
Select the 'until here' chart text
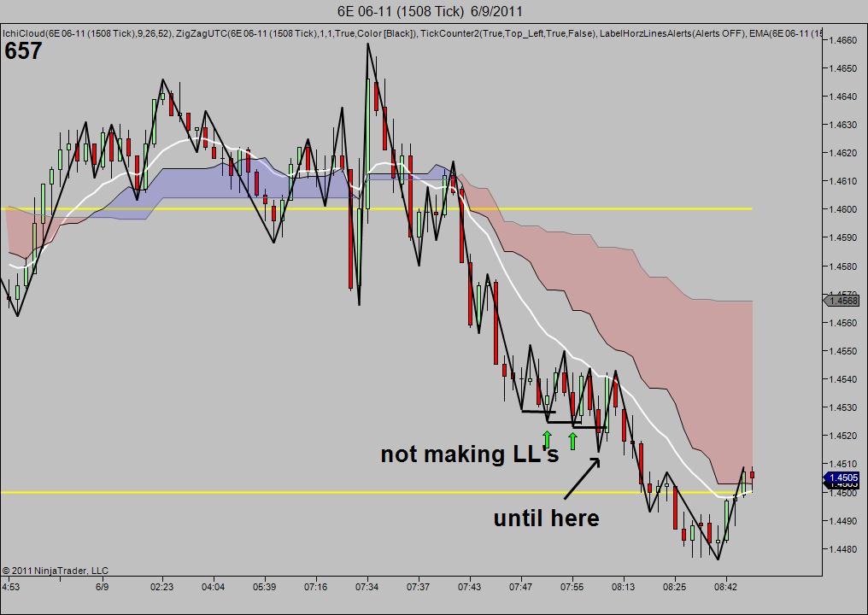click(x=547, y=518)
